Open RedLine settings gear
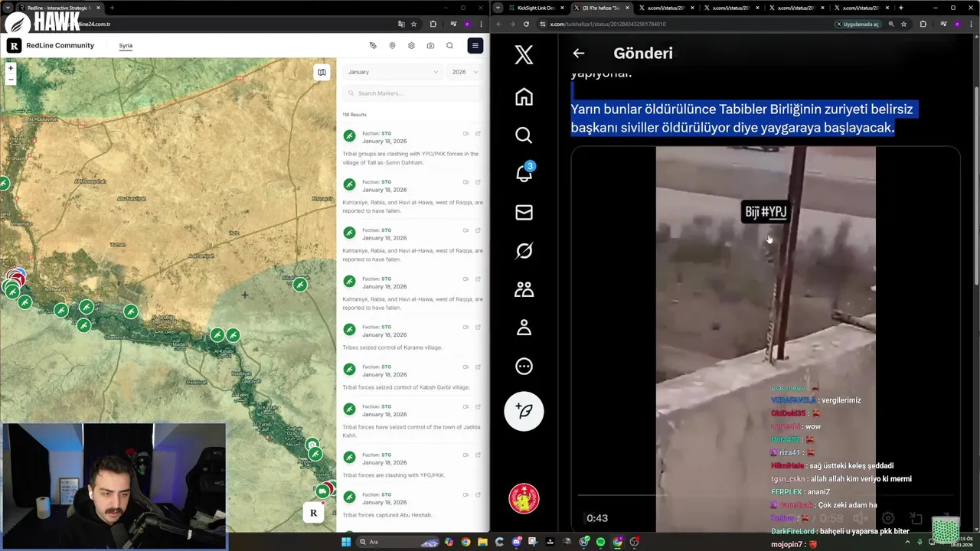Screen dimensions: 980x551 (x=411, y=45)
